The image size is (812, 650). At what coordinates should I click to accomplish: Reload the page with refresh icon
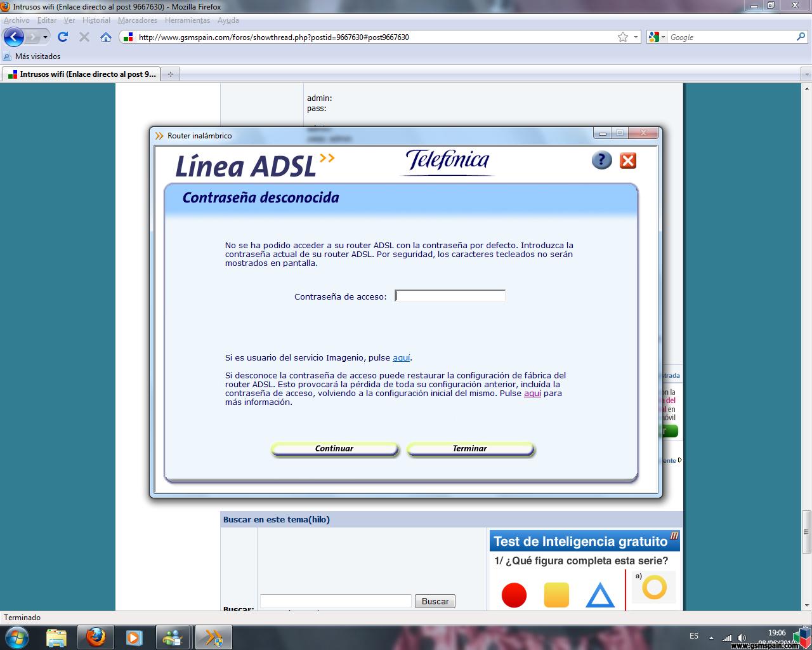coord(63,37)
